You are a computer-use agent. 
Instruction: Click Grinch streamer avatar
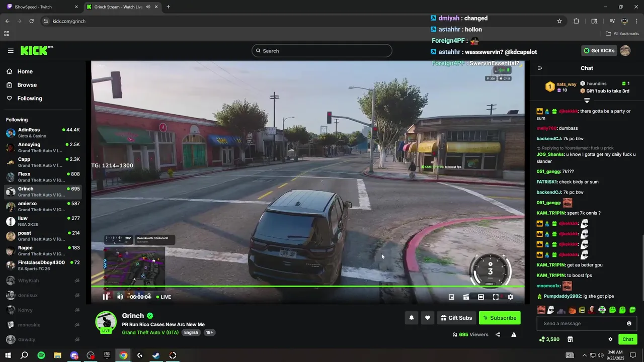[x=106, y=322]
